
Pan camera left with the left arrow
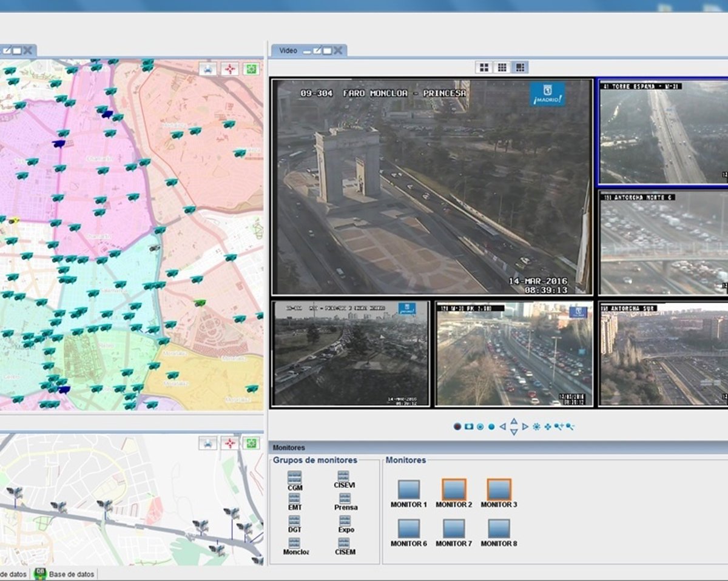click(502, 427)
